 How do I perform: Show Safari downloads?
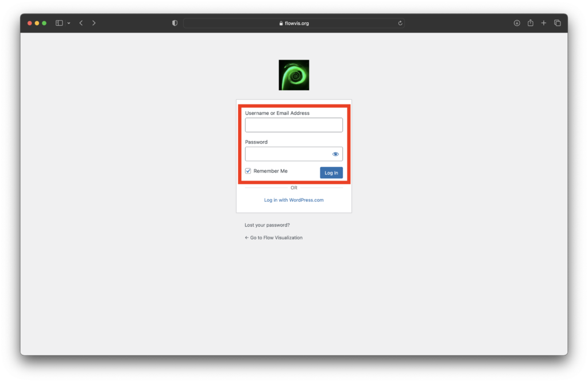[517, 23]
